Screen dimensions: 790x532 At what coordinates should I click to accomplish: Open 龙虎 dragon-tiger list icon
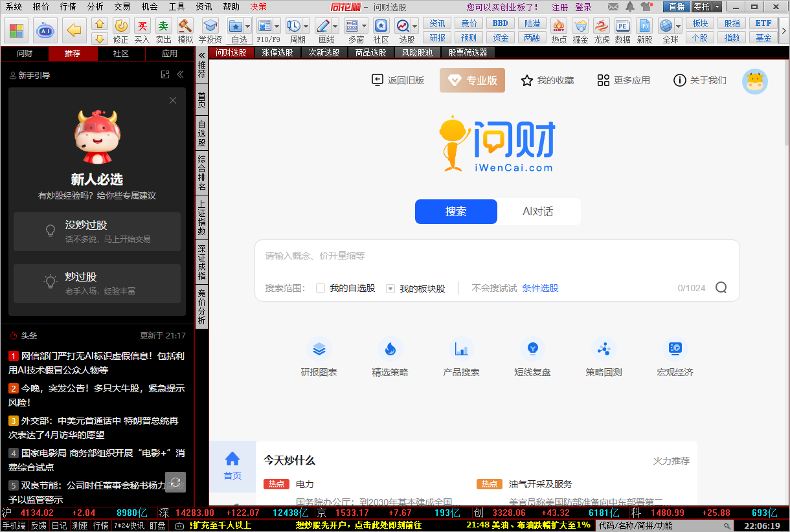[601, 26]
